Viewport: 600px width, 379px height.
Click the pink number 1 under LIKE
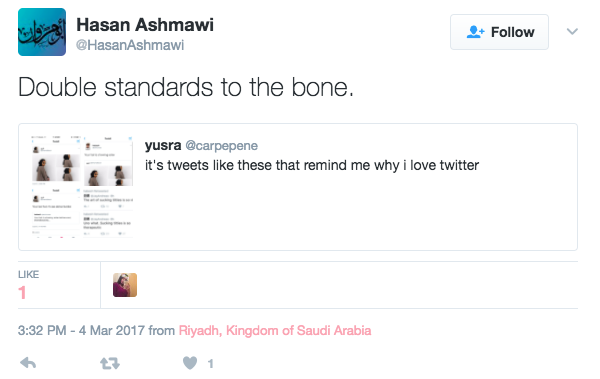pos(22,293)
